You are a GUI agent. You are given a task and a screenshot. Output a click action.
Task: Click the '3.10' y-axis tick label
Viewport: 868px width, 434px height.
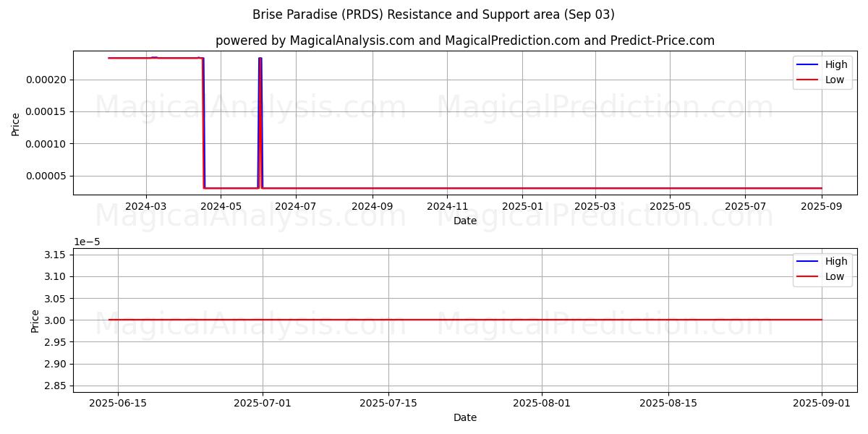click(x=56, y=276)
